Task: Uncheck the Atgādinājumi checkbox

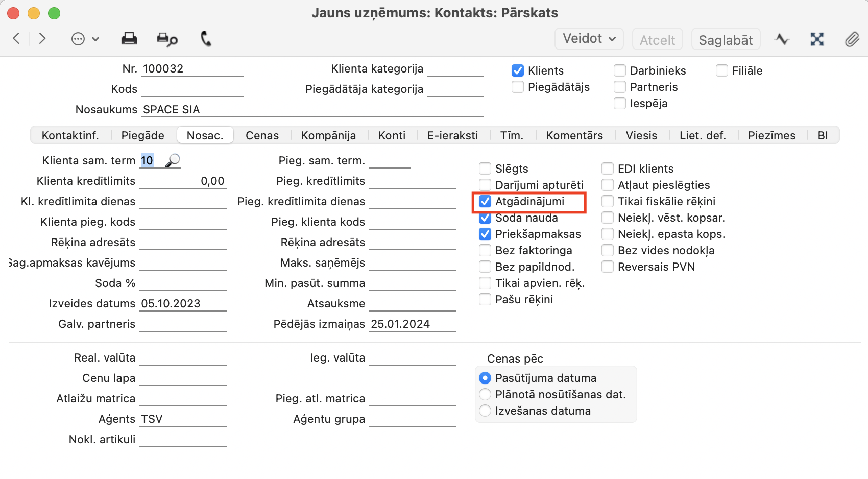Action: coord(485,202)
